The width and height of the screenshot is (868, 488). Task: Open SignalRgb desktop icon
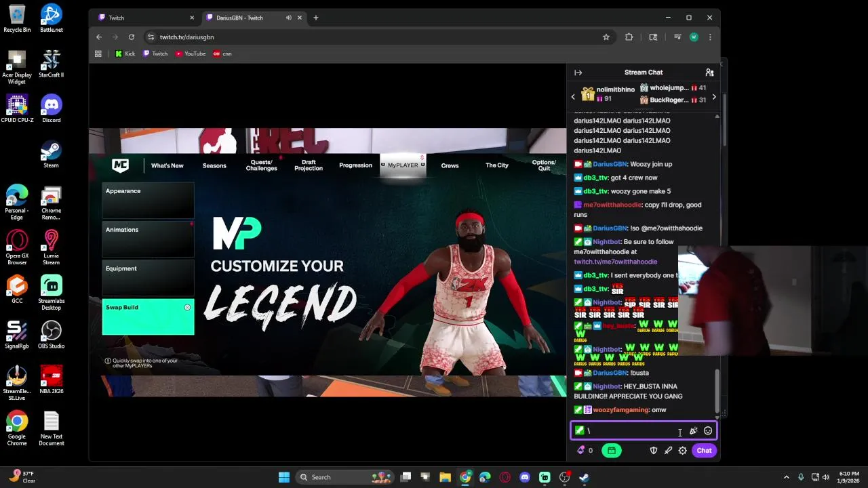click(x=17, y=335)
